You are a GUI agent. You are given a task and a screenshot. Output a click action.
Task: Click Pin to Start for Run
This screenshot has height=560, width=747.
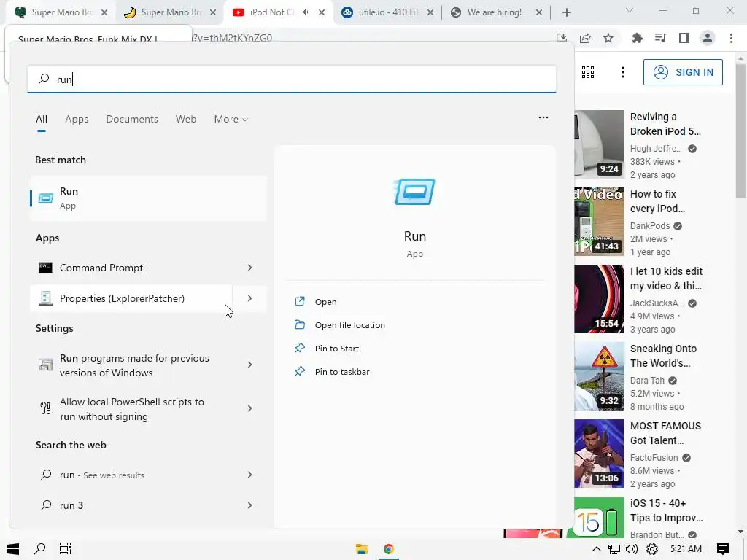(336, 349)
